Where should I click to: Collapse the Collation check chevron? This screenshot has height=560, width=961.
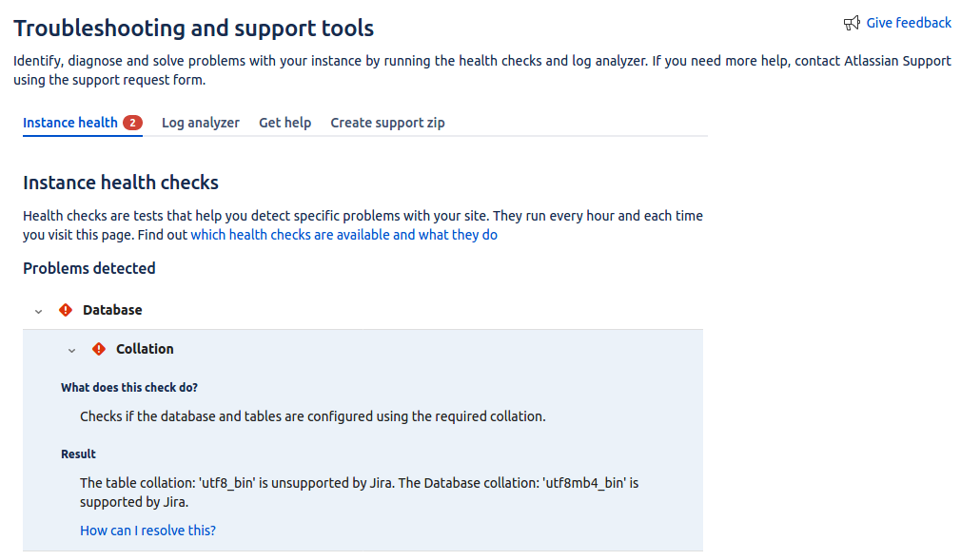pyautogui.click(x=71, y=351)
